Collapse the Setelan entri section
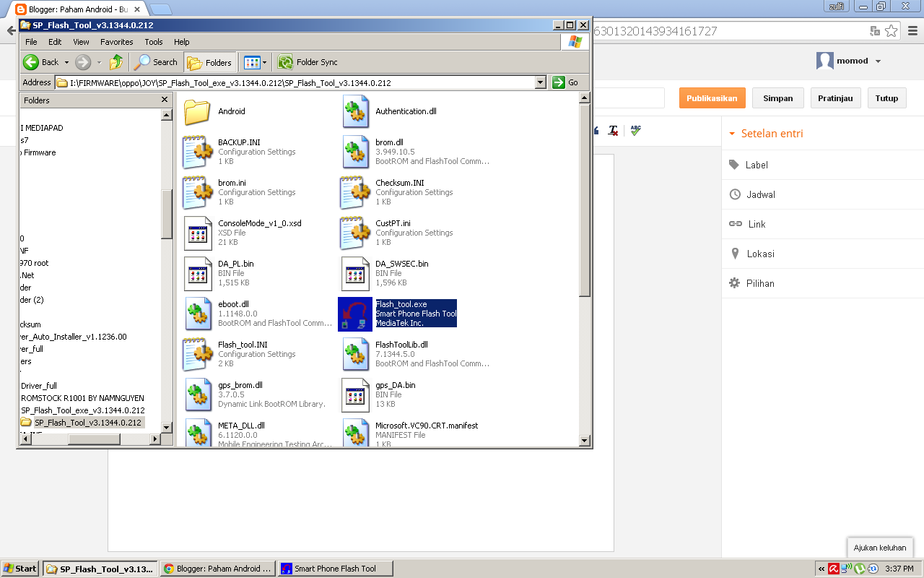 coord(766,134)
